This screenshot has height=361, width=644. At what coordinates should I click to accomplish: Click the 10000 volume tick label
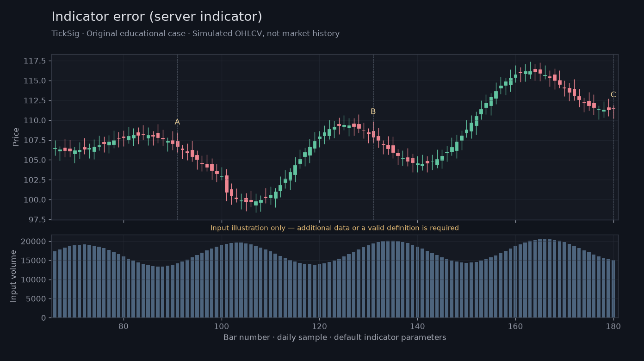click(34, 280)
